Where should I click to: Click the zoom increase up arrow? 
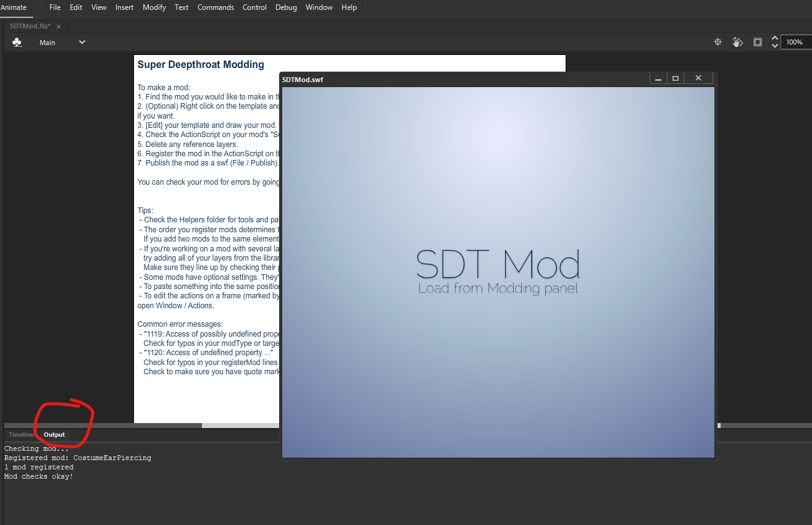[775, 38]
